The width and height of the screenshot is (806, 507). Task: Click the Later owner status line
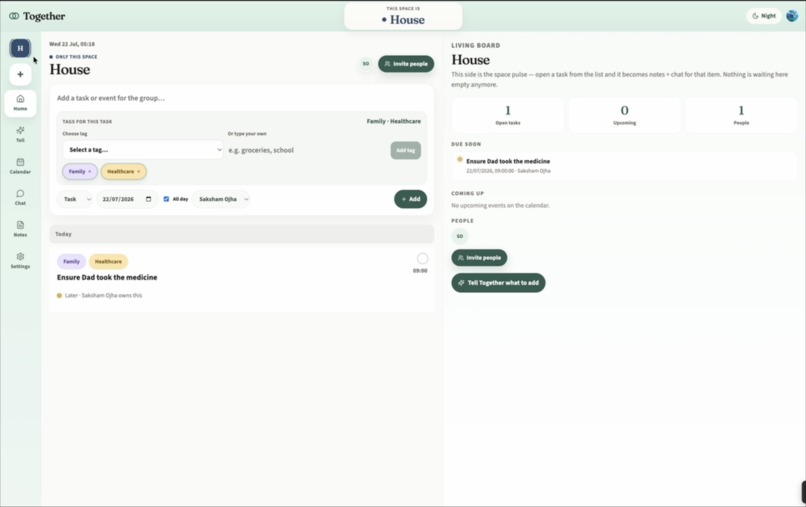[x=100, y=295]
